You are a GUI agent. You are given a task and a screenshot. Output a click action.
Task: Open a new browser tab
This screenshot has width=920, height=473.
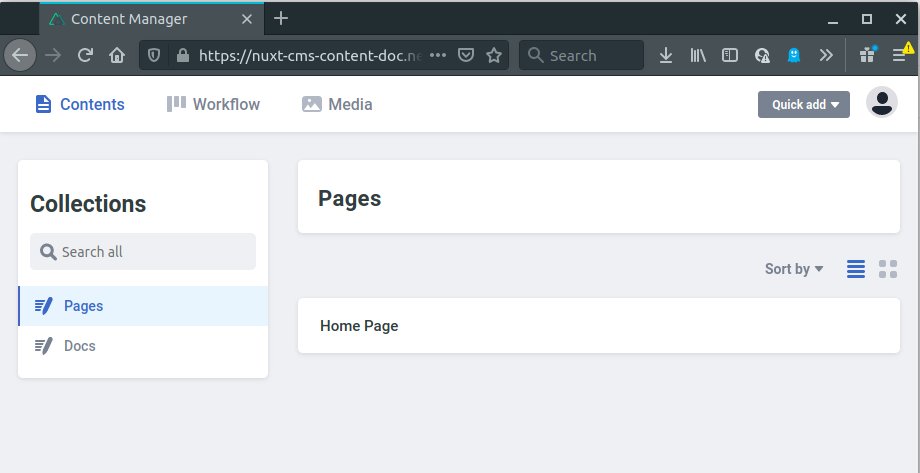pyautogui.click(x=281, y=18)
